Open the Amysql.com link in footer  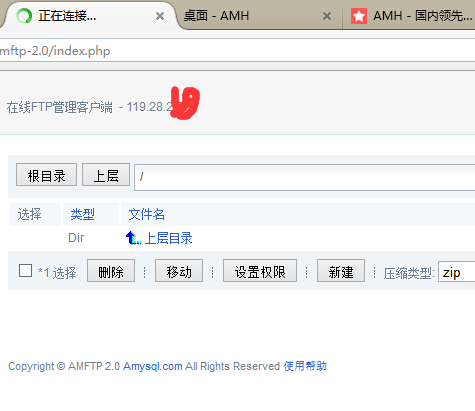click(x=153, y=366)
